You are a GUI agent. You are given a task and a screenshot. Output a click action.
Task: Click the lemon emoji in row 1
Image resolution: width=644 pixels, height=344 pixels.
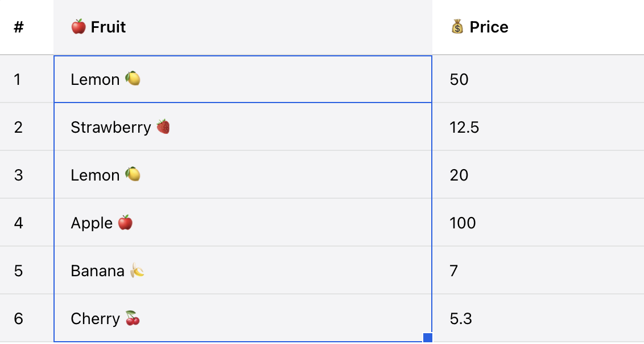(132, 79)
